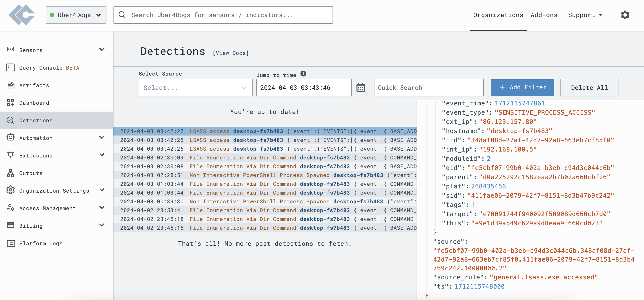Open the Select Source dropdown
Image resolution: width=644 pixels, height=300 pixels.
coord(196,88)
